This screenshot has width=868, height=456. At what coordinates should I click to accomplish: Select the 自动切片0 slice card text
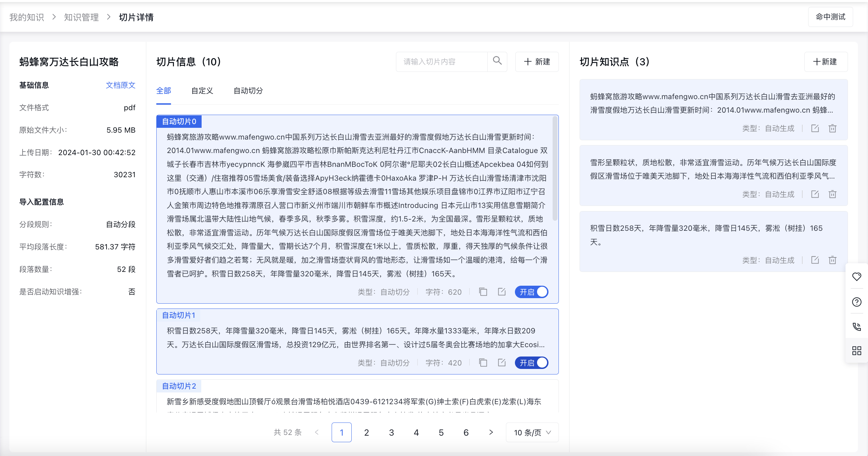click(357, 205)
